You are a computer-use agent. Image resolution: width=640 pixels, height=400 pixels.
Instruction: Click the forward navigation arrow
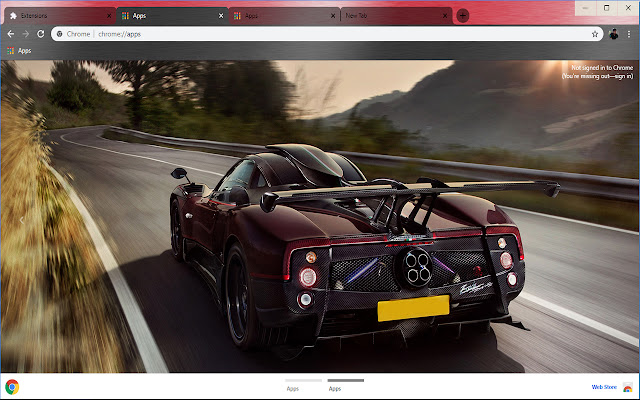coord(25,33)
